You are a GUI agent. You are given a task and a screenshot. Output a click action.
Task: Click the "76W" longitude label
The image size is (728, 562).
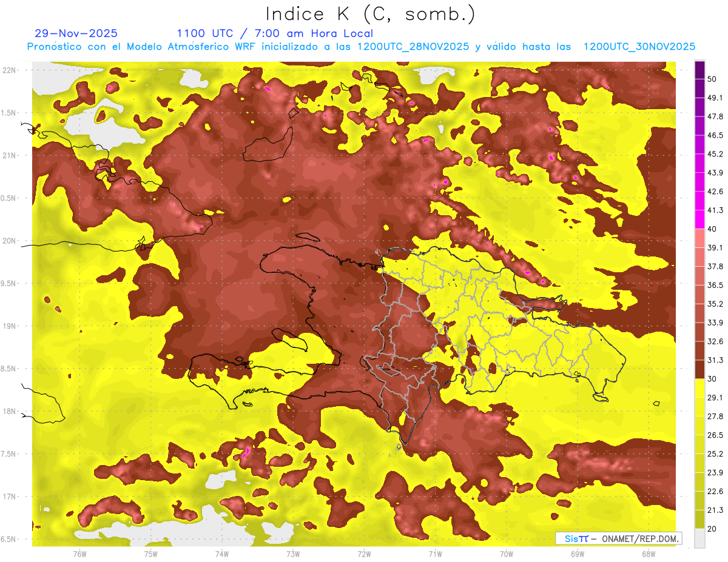(x=79, y=554)
